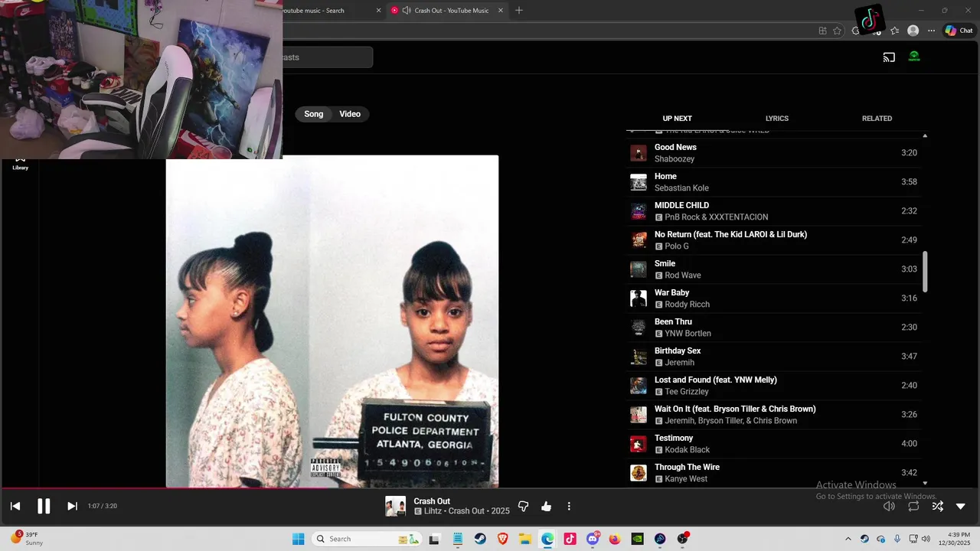Collapse the player page with down arrow
Viewport: 980px width, 551px height.
pyautogui.click(x=961, y=506)
